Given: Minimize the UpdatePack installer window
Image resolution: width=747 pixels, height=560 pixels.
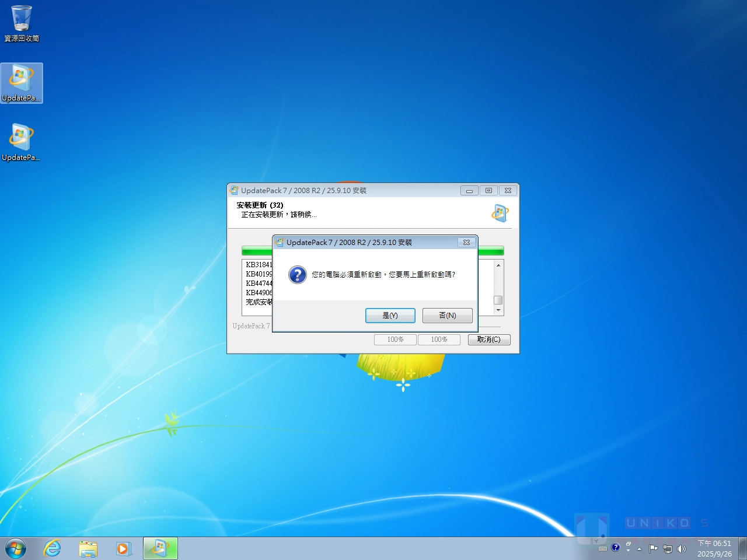Looking at the screenshot, I should tap(469, 191).
